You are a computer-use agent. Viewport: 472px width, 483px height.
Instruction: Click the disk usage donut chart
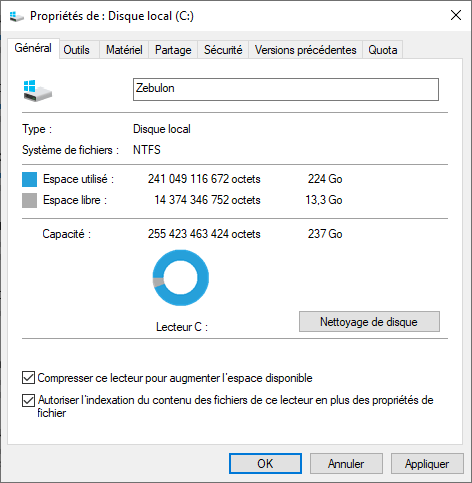click(181, 278)
